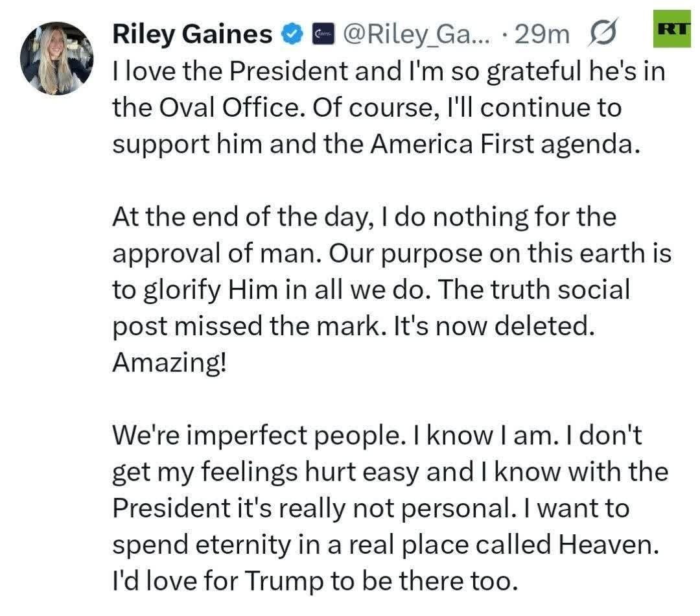Click the line starting "approval of man"
700x616 pixels.
(391, 254)
